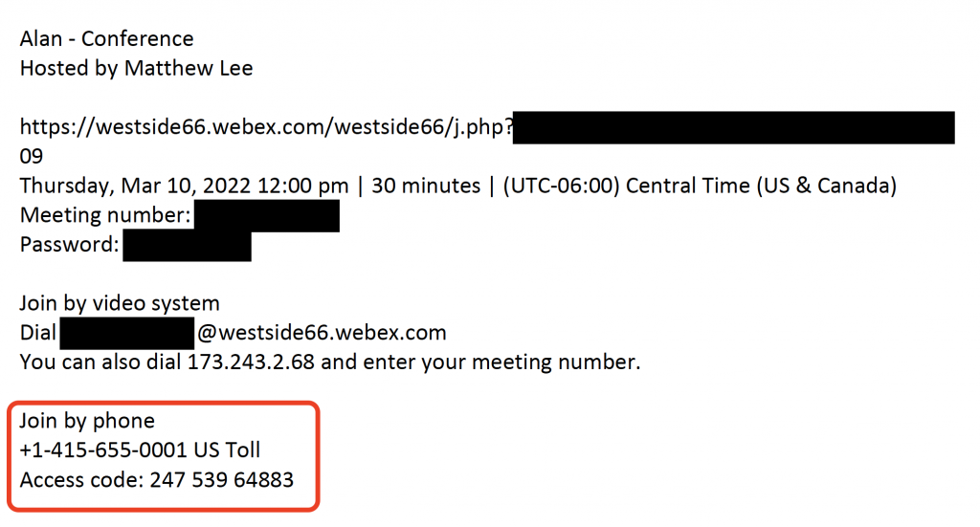
Task: Click the Password label
Action: point(69,244)
